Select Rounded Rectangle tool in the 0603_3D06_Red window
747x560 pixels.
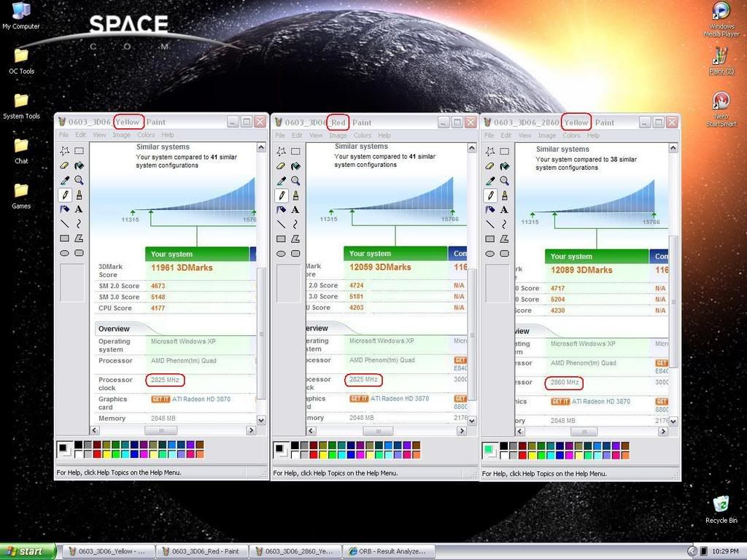point(296,253)
